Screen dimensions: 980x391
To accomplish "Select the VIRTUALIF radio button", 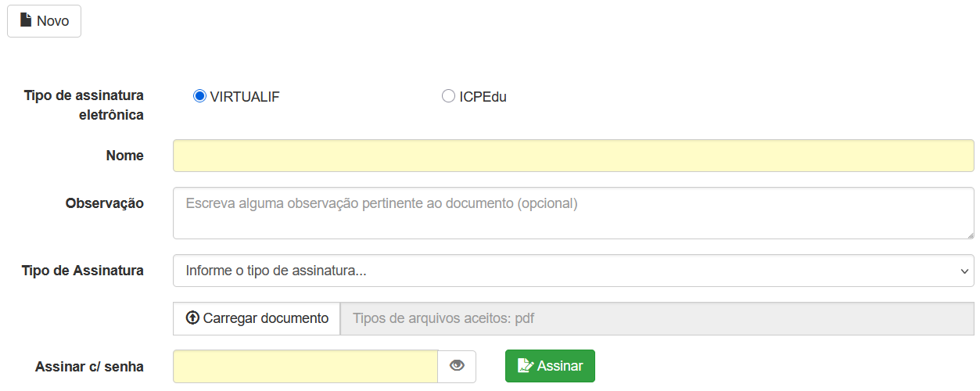I will point(199,96).
